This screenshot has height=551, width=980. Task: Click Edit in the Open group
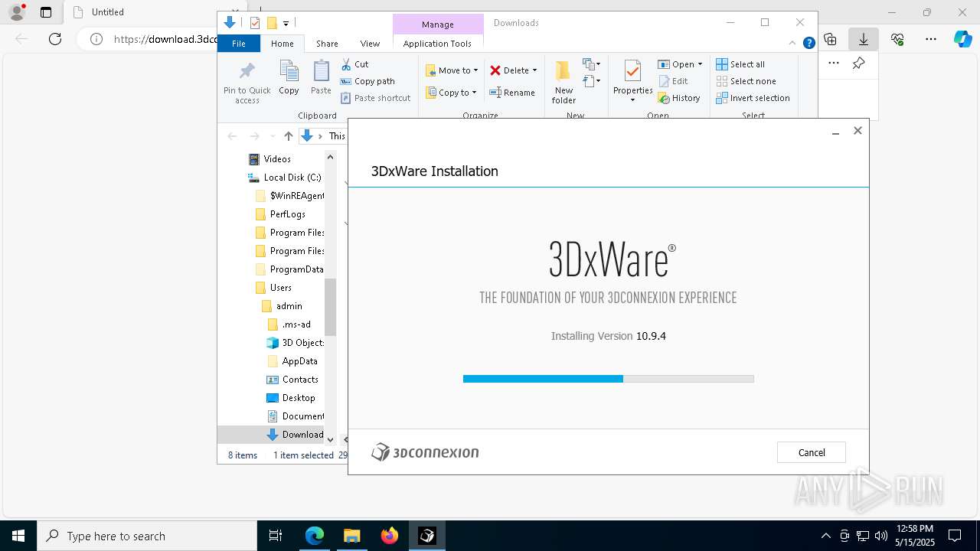[673, 81]
